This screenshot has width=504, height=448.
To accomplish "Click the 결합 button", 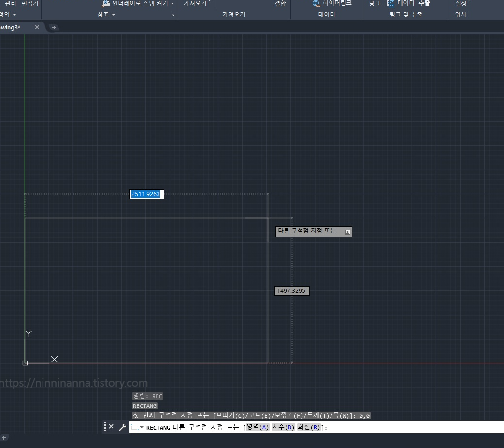I will click(280, 3).
